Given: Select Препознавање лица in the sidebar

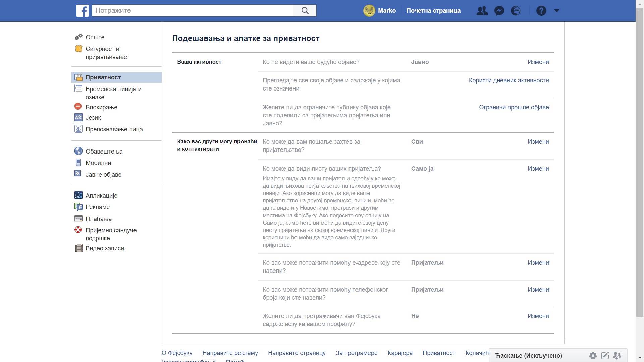Looking at the screenshot, I should [x=114, y=129].
